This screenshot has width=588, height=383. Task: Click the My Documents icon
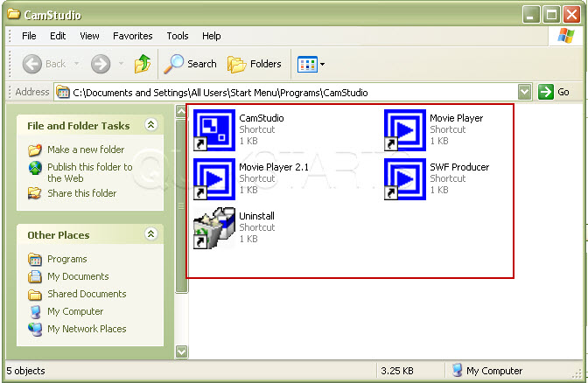[x=35, y=276]
